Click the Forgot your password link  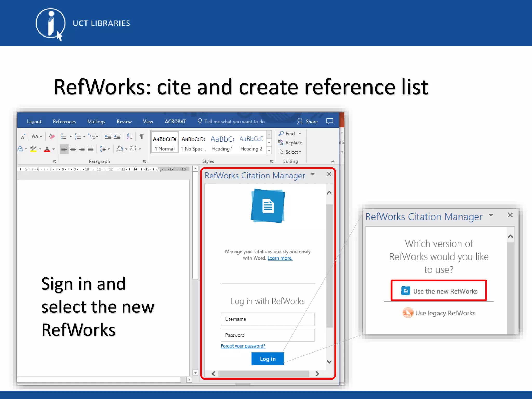243,346
